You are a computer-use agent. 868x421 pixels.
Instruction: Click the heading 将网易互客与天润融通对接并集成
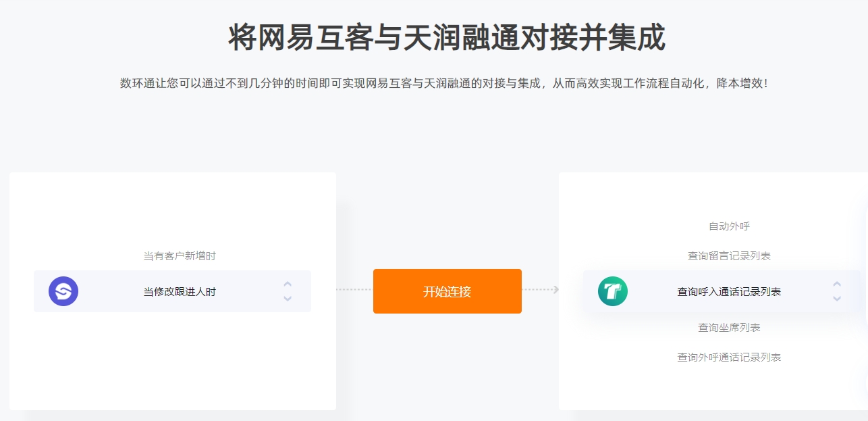click(447, 37)
